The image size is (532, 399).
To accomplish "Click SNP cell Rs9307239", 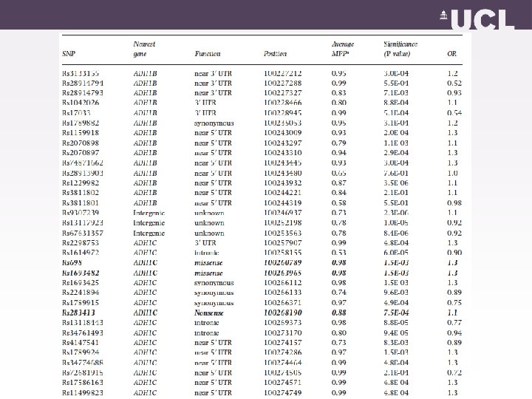I will point(81,213).
